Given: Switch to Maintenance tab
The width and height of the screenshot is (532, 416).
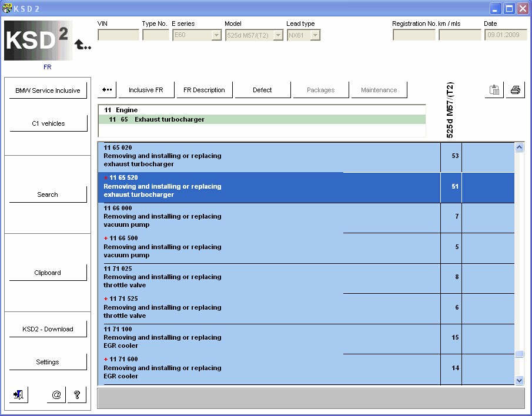Looking at the screenshot, I should [379, 90].
